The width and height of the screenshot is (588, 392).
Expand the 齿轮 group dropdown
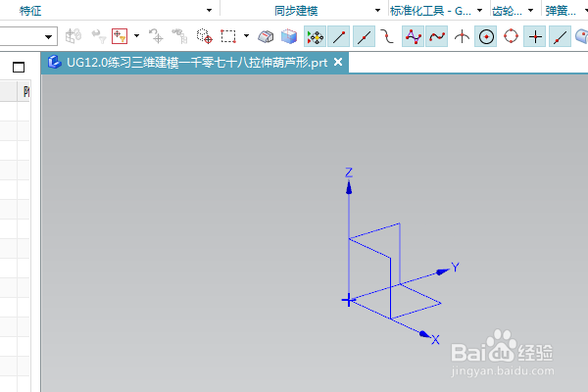tap(530, 11)
